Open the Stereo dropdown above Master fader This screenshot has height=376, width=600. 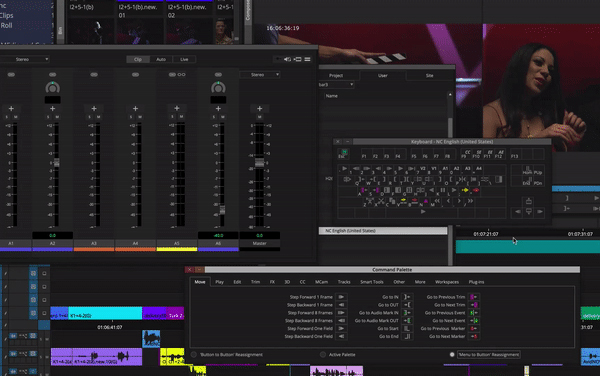260,75
